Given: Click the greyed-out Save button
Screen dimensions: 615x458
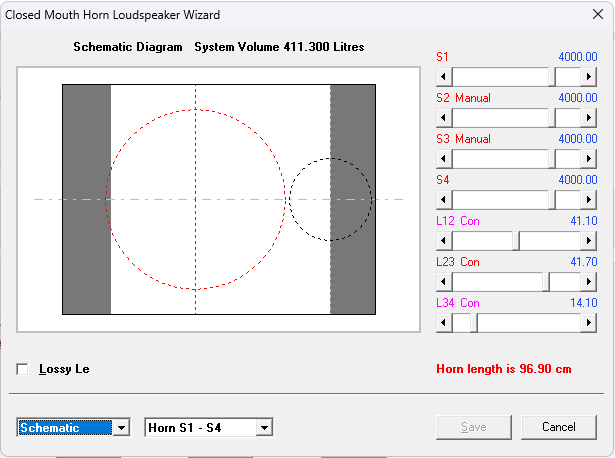Looking at the screenshot, I should (474, 427).
